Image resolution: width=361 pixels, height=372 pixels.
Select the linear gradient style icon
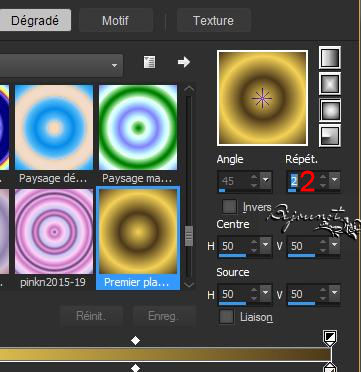(x=330, y=58)
